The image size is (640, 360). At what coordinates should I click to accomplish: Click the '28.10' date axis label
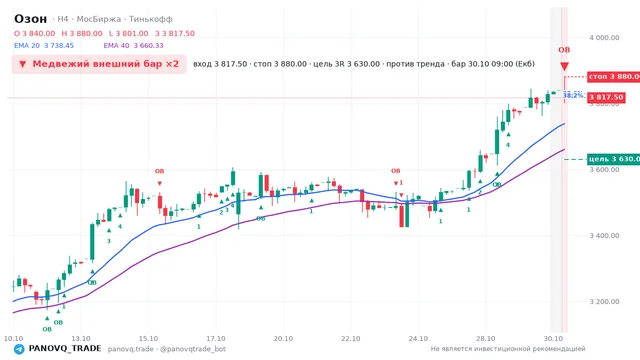(x=485, y=339)
